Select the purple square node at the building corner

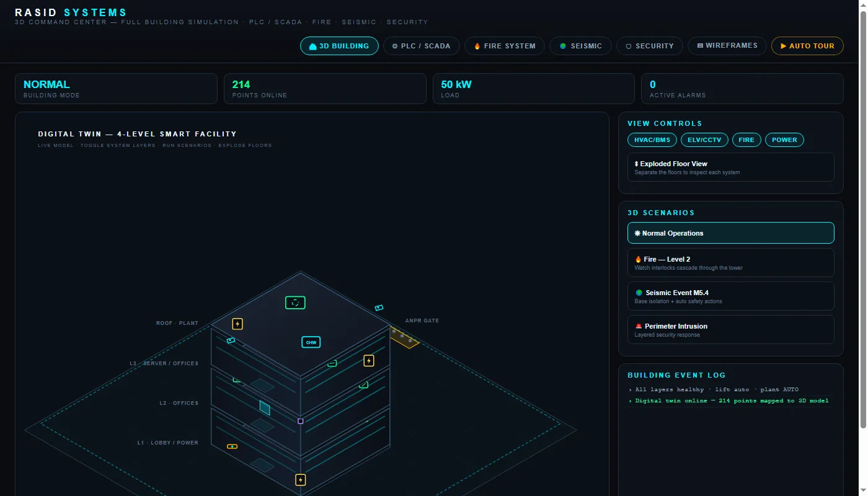(301, 421)
